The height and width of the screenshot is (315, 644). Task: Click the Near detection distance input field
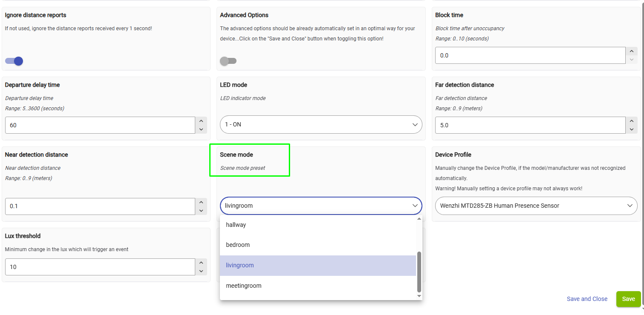tap(100, 206)
